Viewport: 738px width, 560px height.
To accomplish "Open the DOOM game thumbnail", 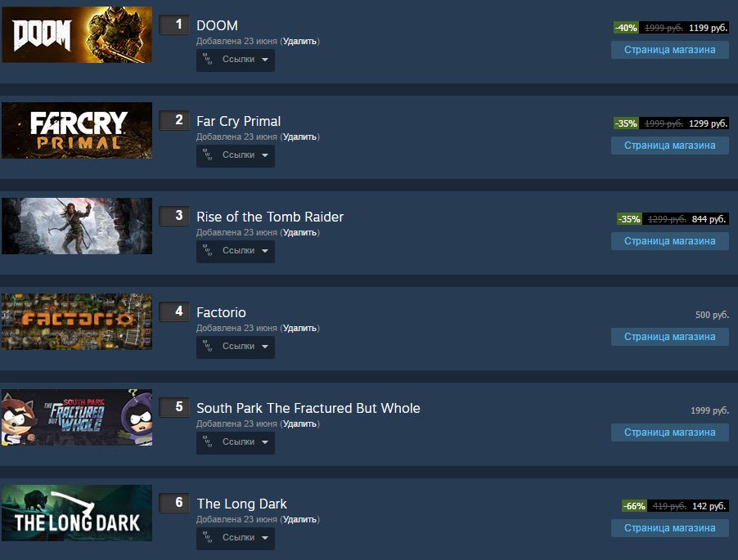I will (77, 35).
